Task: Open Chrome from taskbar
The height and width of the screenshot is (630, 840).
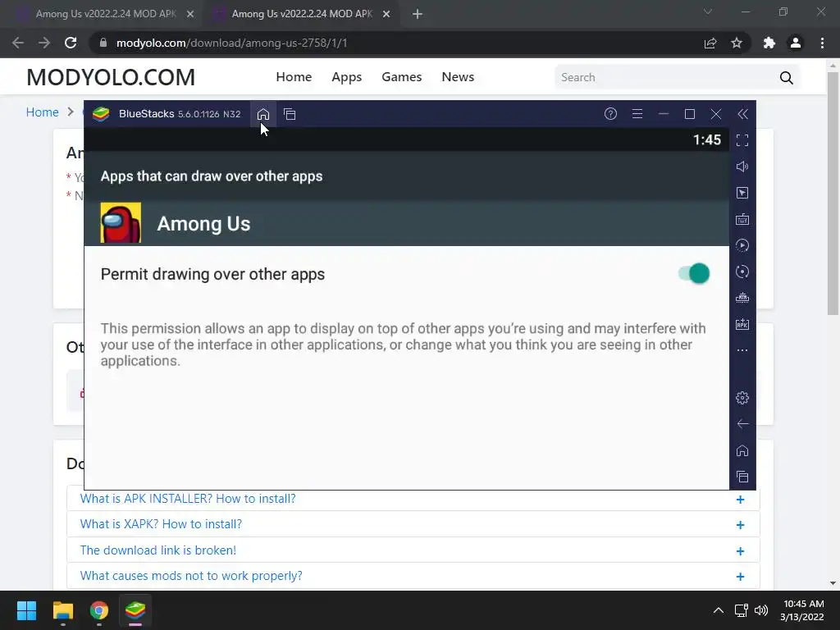Action: point(99,610)
